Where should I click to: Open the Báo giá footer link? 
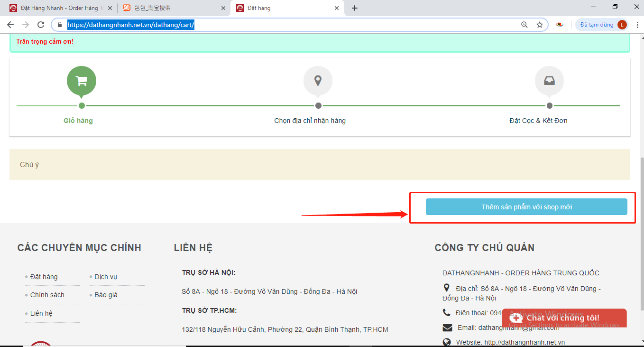point(106,295)
